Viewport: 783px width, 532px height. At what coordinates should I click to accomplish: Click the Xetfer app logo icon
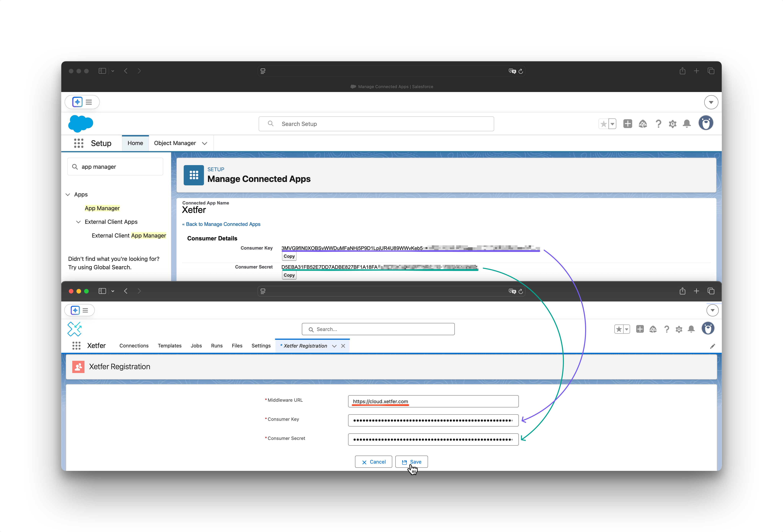75,329
